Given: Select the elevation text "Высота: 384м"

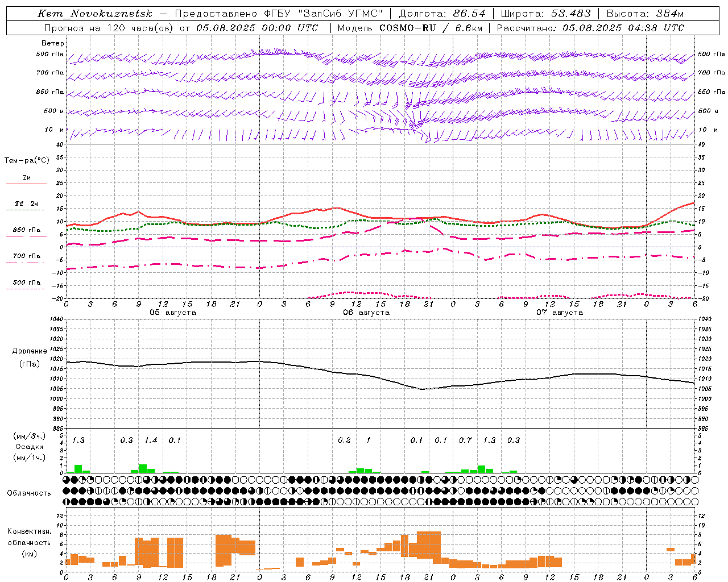Looking at the screenshot, I should [646, 14].
